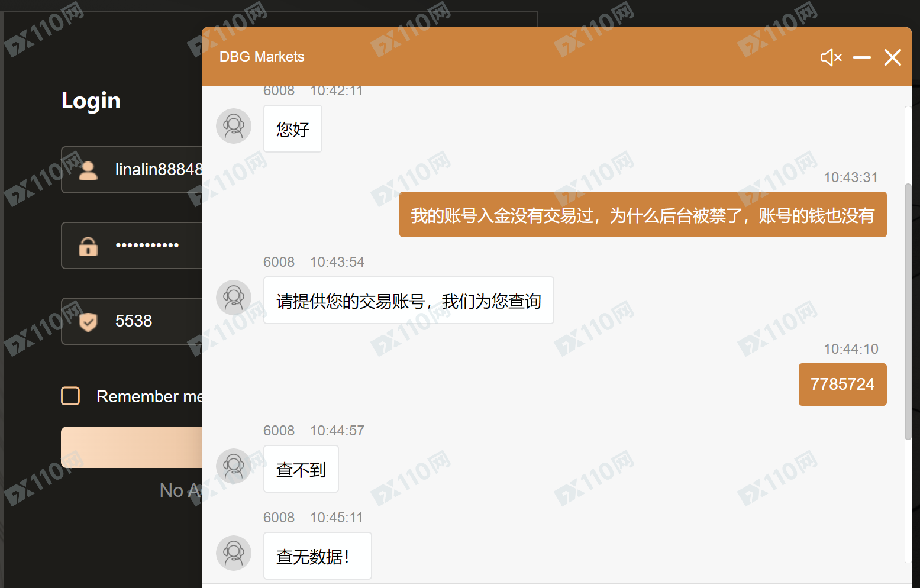Screen dimensions: 920x588
Task: Click the shield icon beside 5538
Action: pyautogui.click(x=88, y=322)
